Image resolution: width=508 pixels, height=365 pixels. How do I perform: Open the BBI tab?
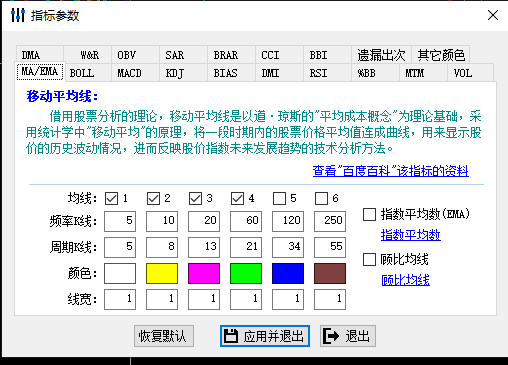pos(327,55)
